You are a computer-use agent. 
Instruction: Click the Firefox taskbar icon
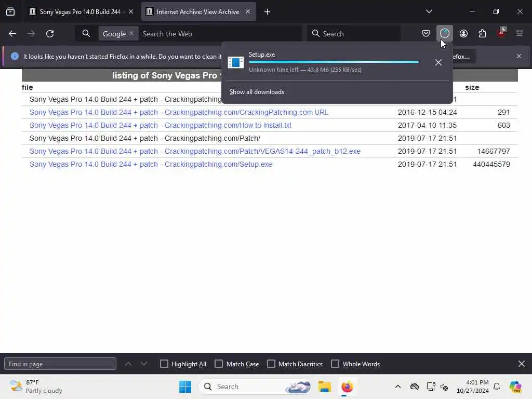pos(347,387)
